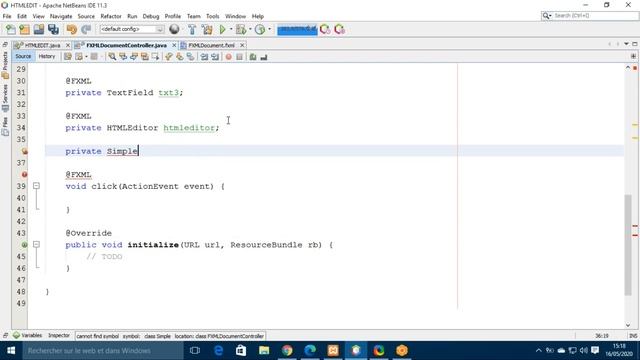Click the Redo arrow icon
The image size is (640, 360).
(x=86, y=29)
